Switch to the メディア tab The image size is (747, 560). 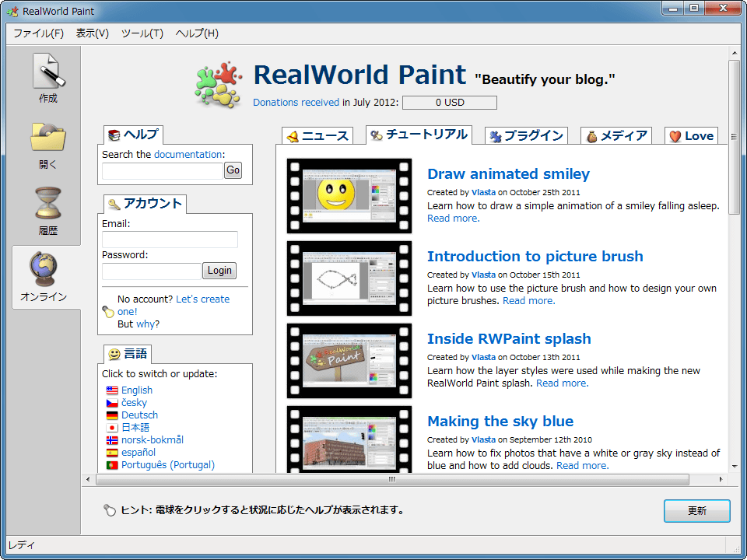point(616,136)
